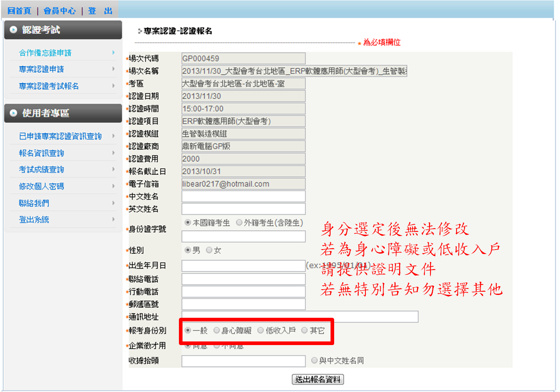Click the arrow beside 已申請專案認證資訊查詢
The height and width of the screenshot is (392, 560).
114,136
